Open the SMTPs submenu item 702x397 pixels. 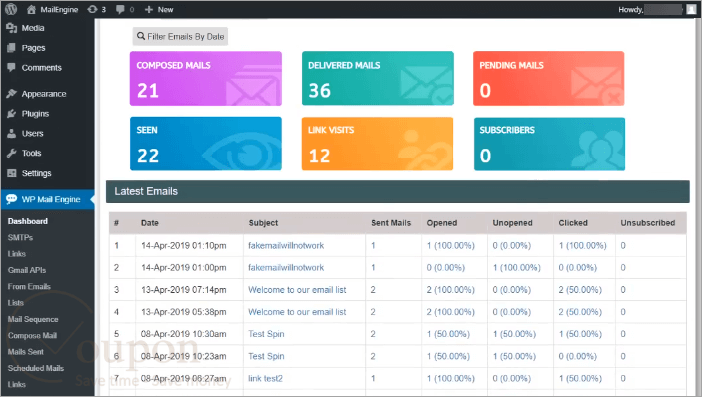[20, 237]
